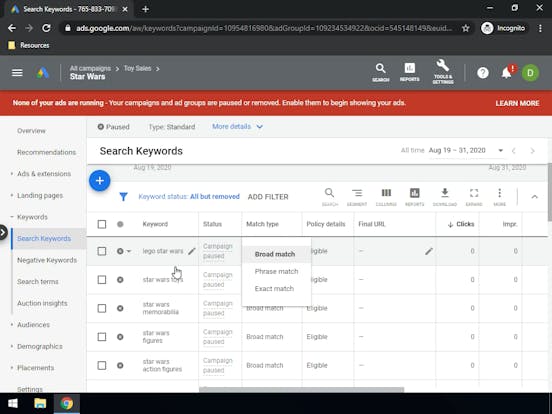Open Chrome three-dot menu

tap(540, 28)
